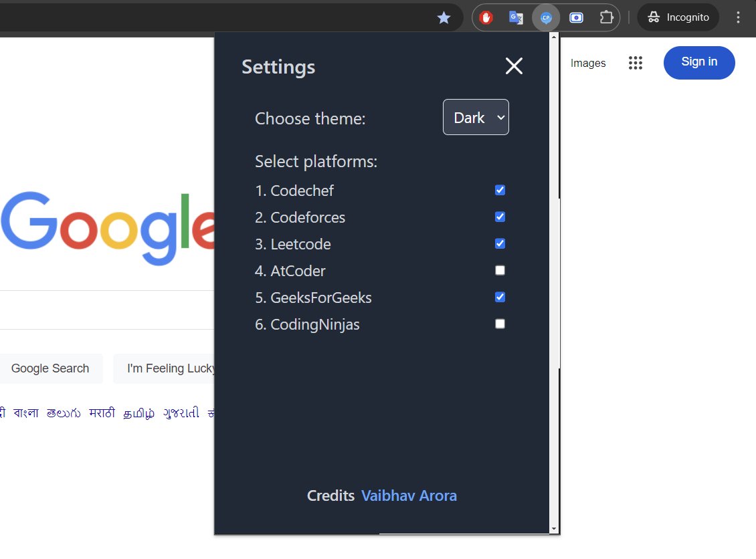This screenshot has width=756, height=559.
Task: Click the Incognito indicator button
Action: click(x=678, y=17)
